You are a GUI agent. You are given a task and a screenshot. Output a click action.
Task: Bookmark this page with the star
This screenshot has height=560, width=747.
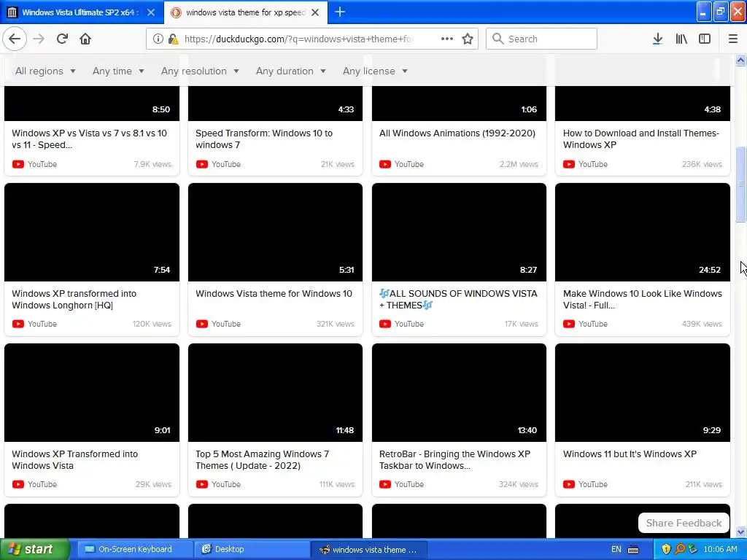click(468, 39)
